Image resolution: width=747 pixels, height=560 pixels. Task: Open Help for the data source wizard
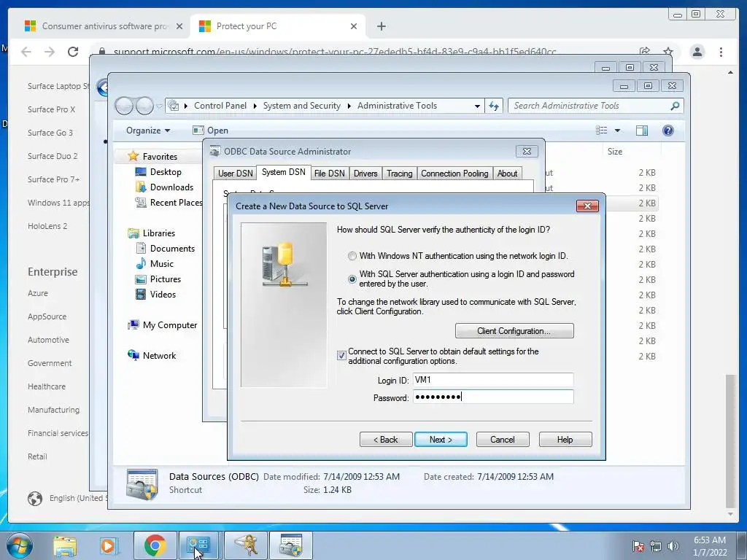click(x=565, y=440)
